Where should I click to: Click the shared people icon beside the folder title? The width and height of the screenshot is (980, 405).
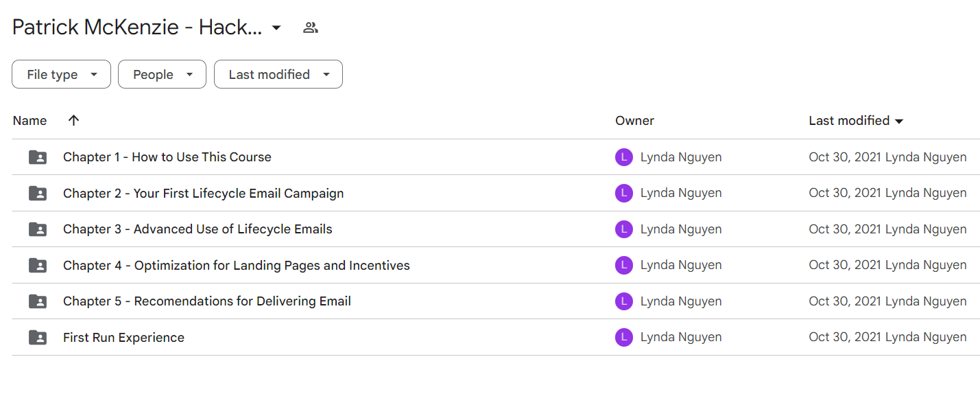[311, 27]
